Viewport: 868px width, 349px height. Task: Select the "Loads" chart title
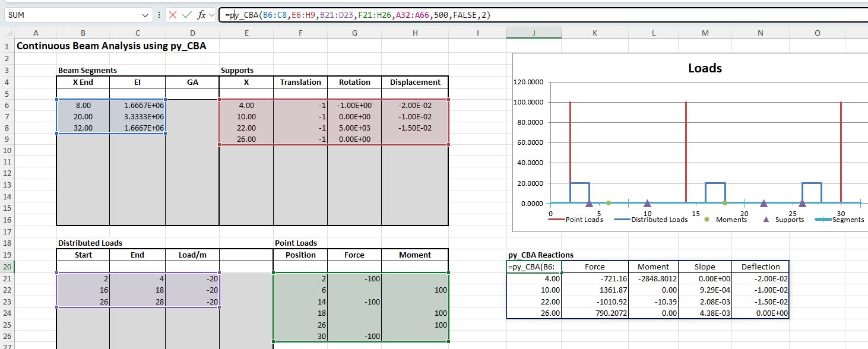[x=705, y=68]
